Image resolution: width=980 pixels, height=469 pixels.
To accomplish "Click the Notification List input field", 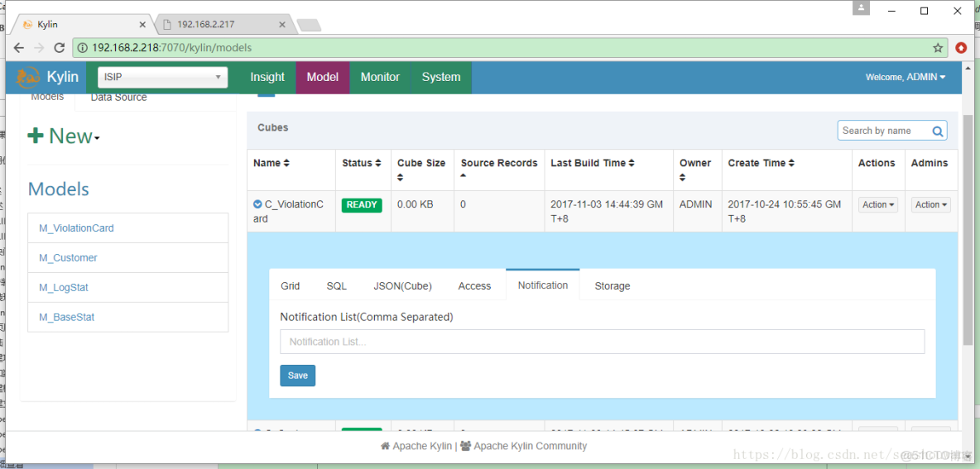I will click(x=602, y=342).
